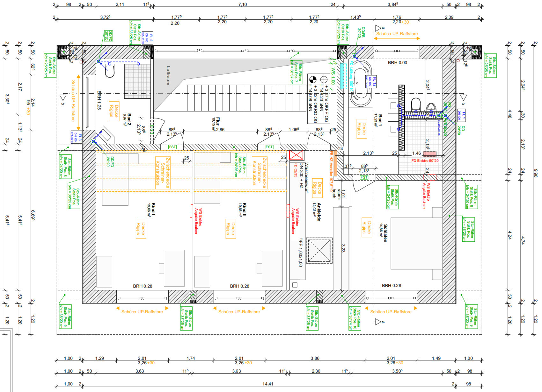Select the DFF 1,00x1,00 skylight symbol

click(x=319, y=250)
